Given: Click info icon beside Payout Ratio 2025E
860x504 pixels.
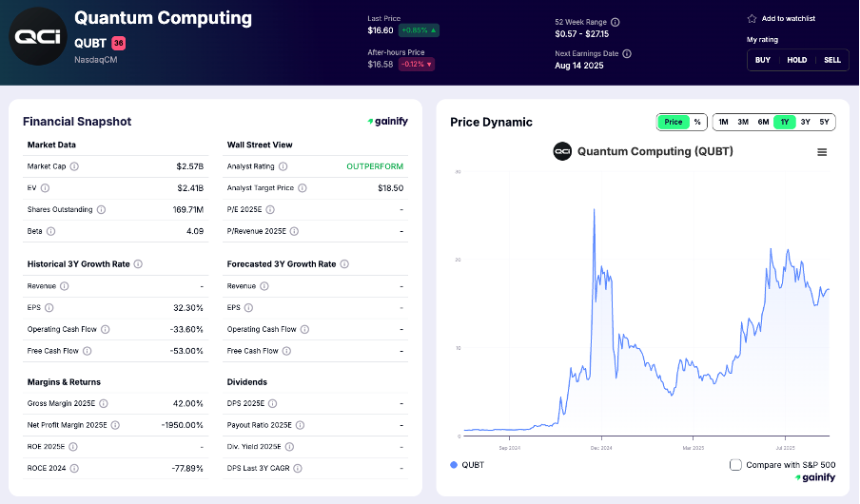Looking at the screenshot, I should 300,425.
